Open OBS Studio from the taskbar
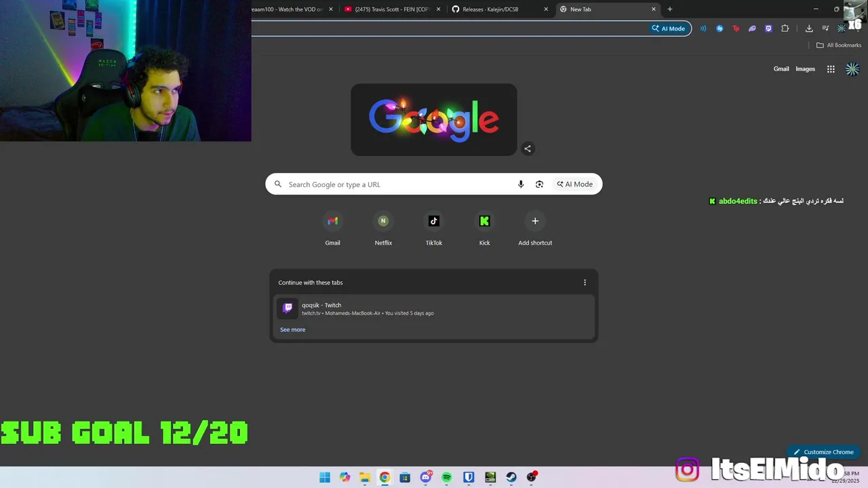Screen dimensions: 868x488 click(532, 477)
